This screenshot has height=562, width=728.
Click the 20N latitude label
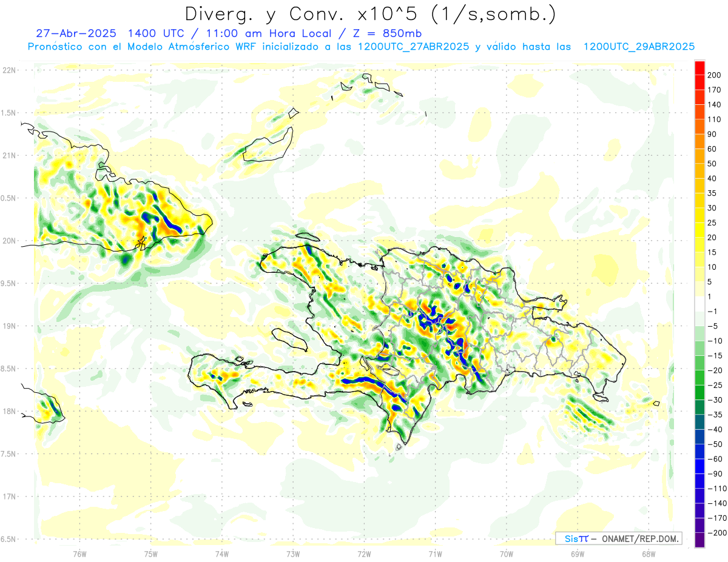click(9, 241)
